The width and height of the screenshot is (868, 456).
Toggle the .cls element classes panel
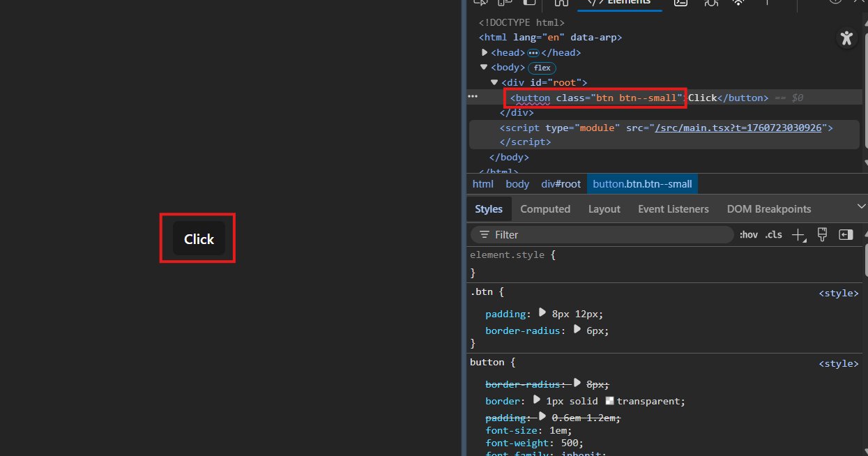tap(774, 235)
